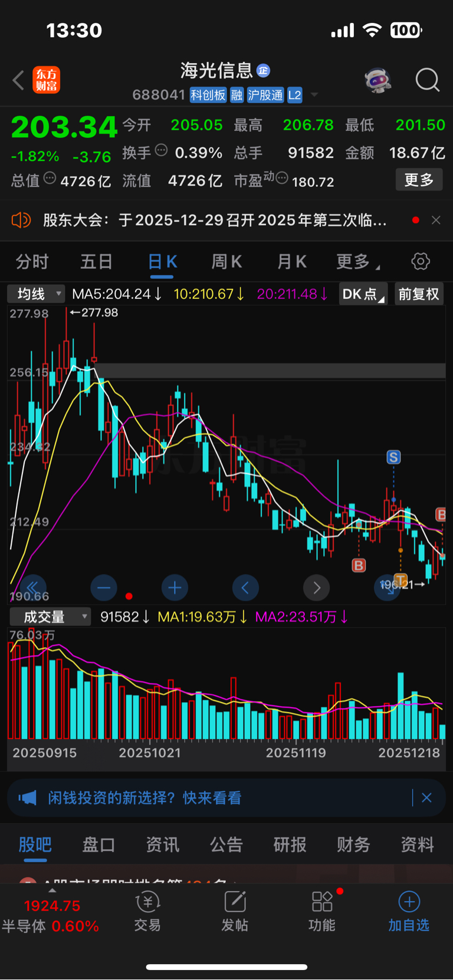
Task: Dismiss the shareholder meeting notice
Action: click(436, 220)
